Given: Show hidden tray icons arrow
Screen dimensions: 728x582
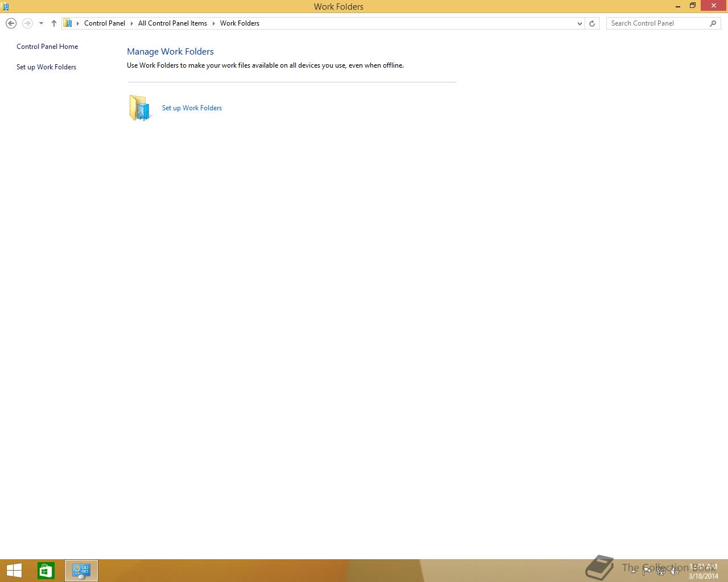Looking at the screenshot, I should coord(633,571).
